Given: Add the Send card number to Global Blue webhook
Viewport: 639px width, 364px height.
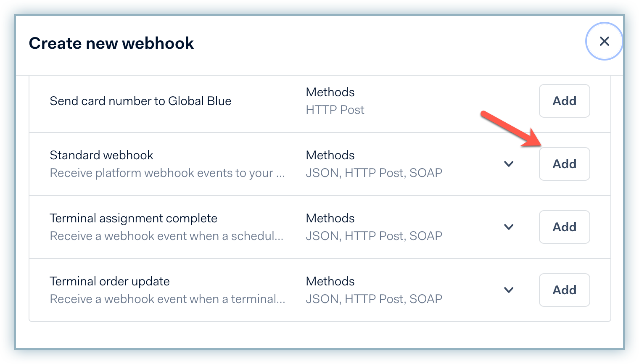Looking at the screenshot, I should (x=564, y=101).
